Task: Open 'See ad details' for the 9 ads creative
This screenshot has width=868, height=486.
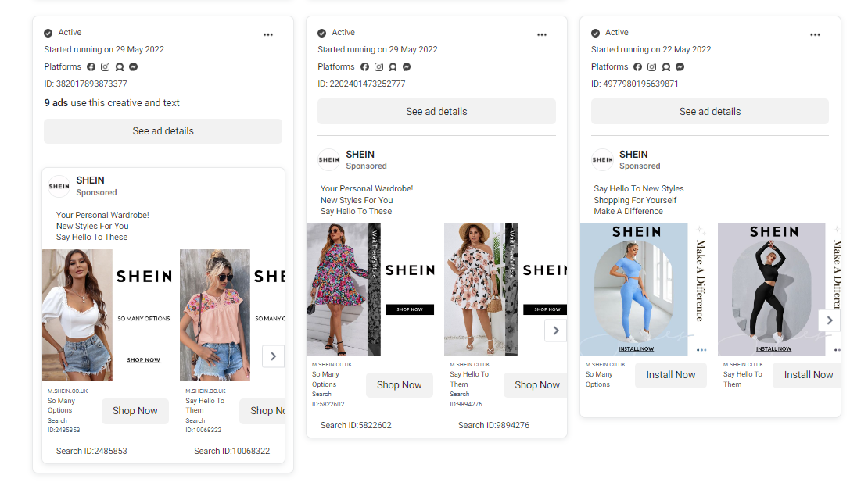Action: [163, 131]
